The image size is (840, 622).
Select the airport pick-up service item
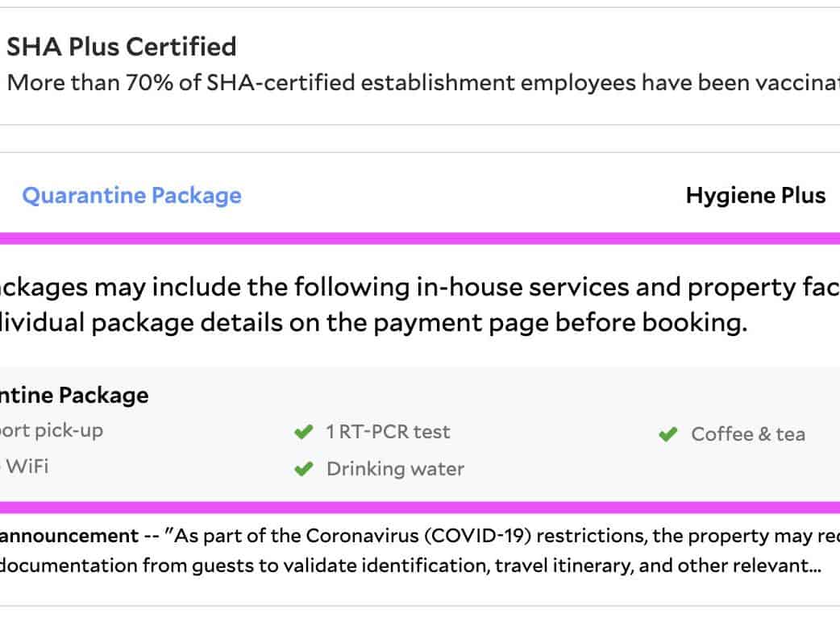point(52,430)
